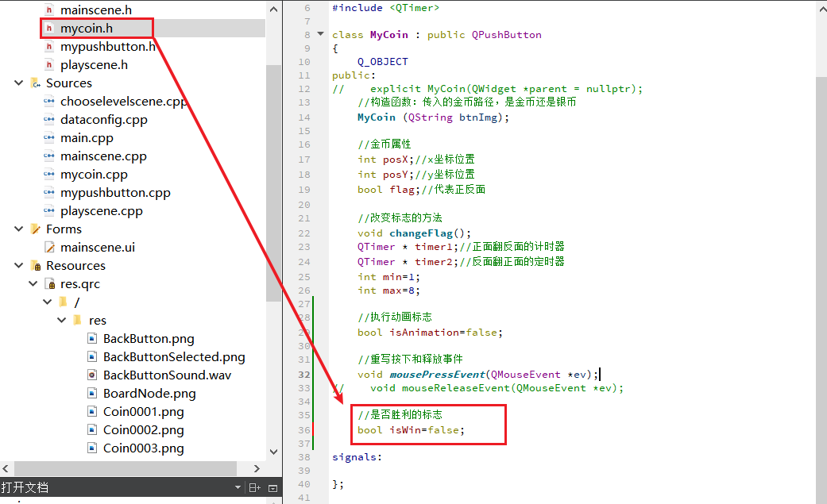Image resolution: width=827 pixels, height=504 pixels.
Task: Open the 打开文档 panel dropdown
Action: coord(238,487)
